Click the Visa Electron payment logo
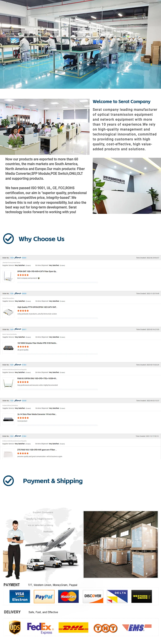Screen dimensions: 161x644 (x=20, y=597)
